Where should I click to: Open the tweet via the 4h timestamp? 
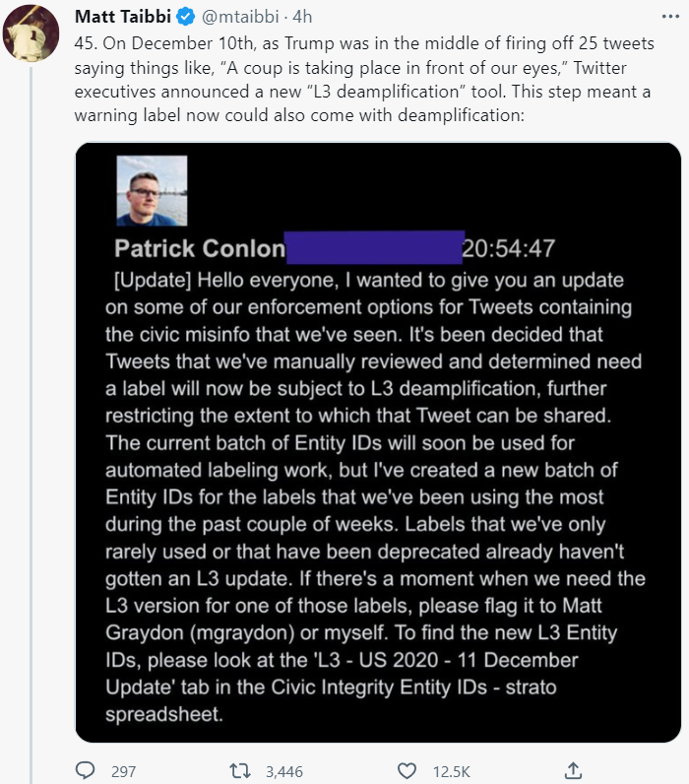303,18
